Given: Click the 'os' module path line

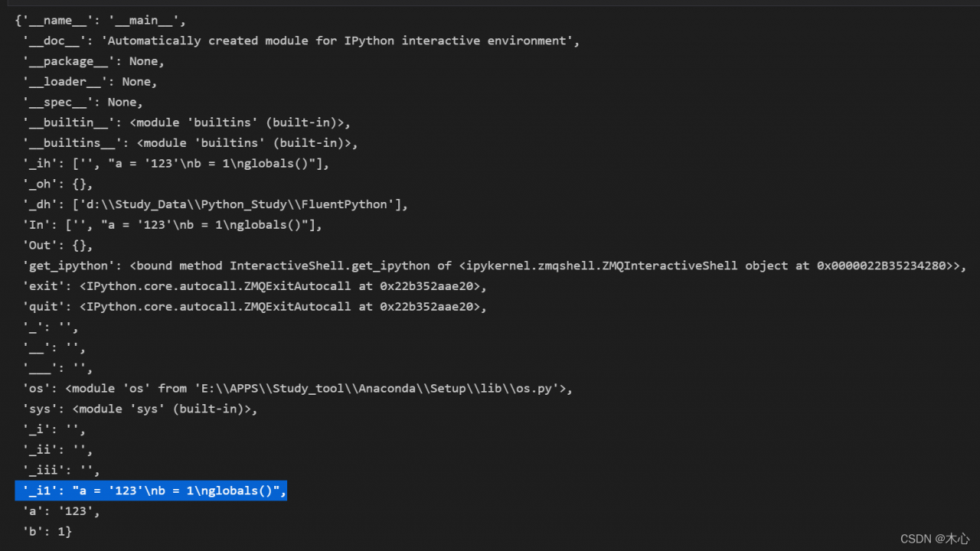Looking at the screenshot, I should pos(297,389).
